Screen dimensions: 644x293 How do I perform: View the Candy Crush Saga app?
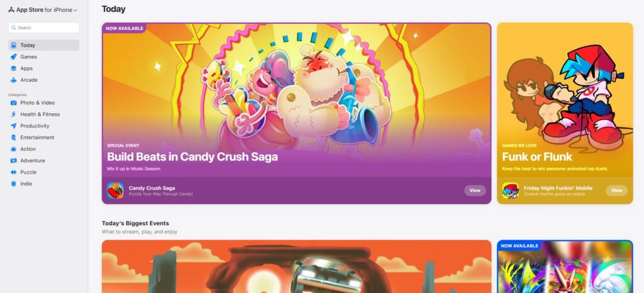(475, 191)
